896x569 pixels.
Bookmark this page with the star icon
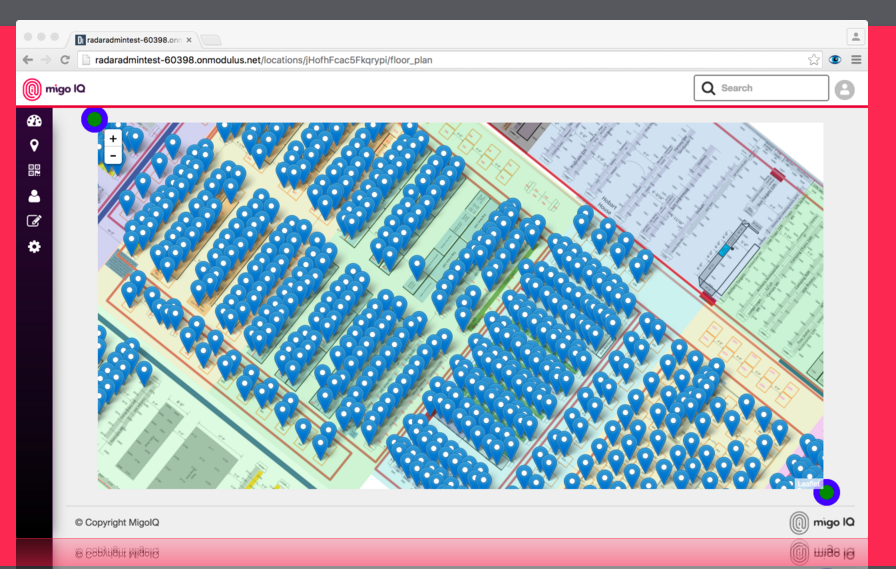pos(815,60)
